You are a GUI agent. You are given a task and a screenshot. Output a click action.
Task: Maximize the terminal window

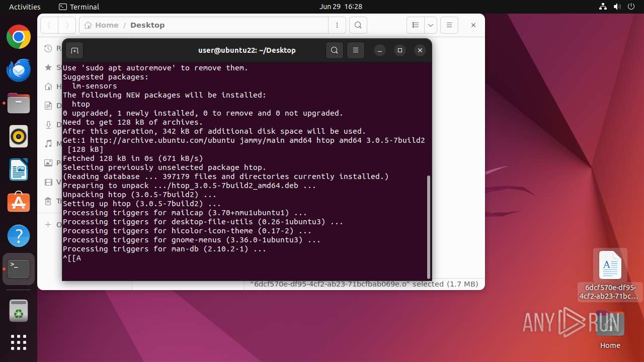400,50
